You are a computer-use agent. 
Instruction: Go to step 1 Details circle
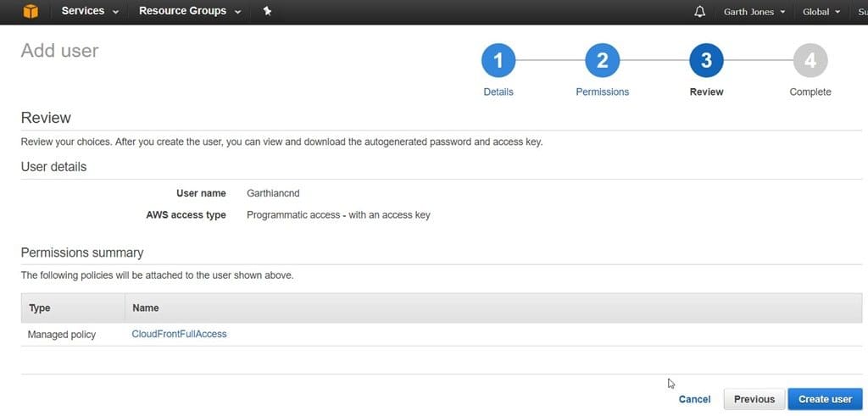498,60
